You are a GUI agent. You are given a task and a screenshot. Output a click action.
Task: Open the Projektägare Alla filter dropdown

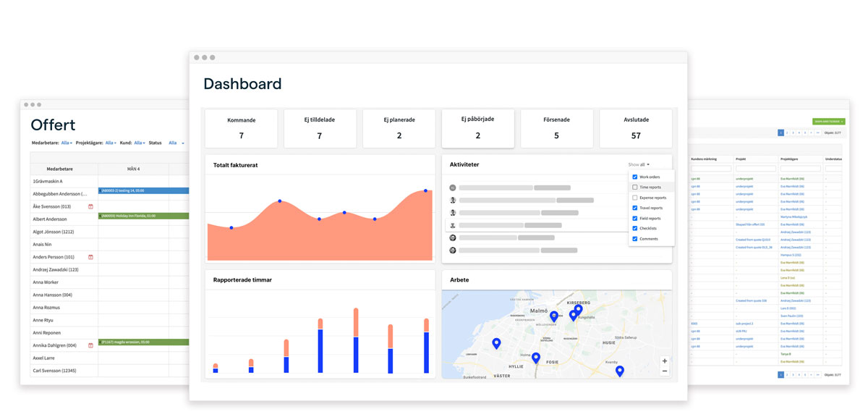pos(111,143)
